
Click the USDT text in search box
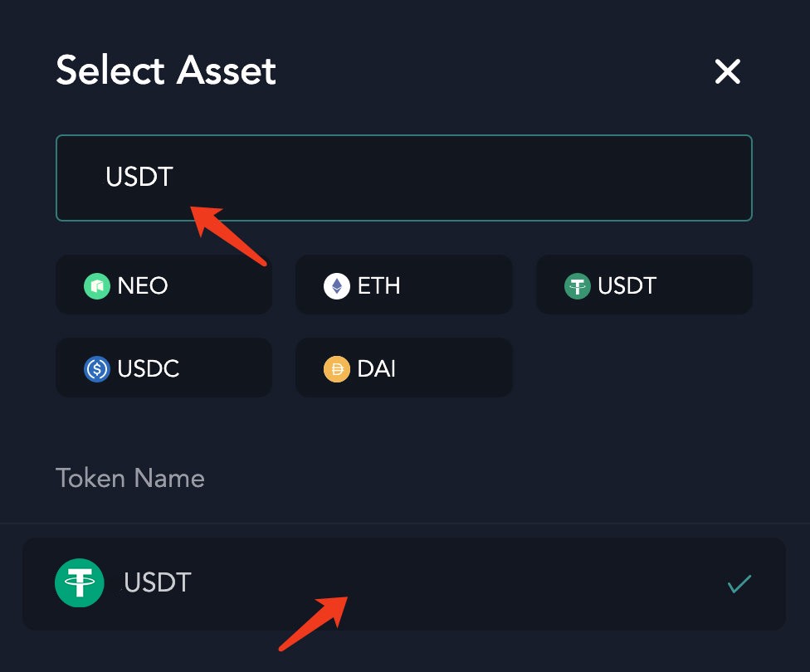pos(139,177)
